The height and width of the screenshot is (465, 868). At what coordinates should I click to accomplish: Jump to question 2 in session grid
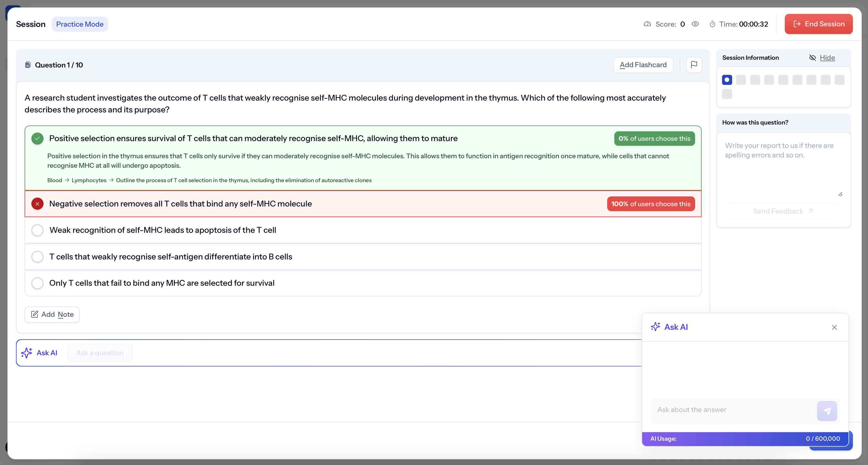pos(741,80)
